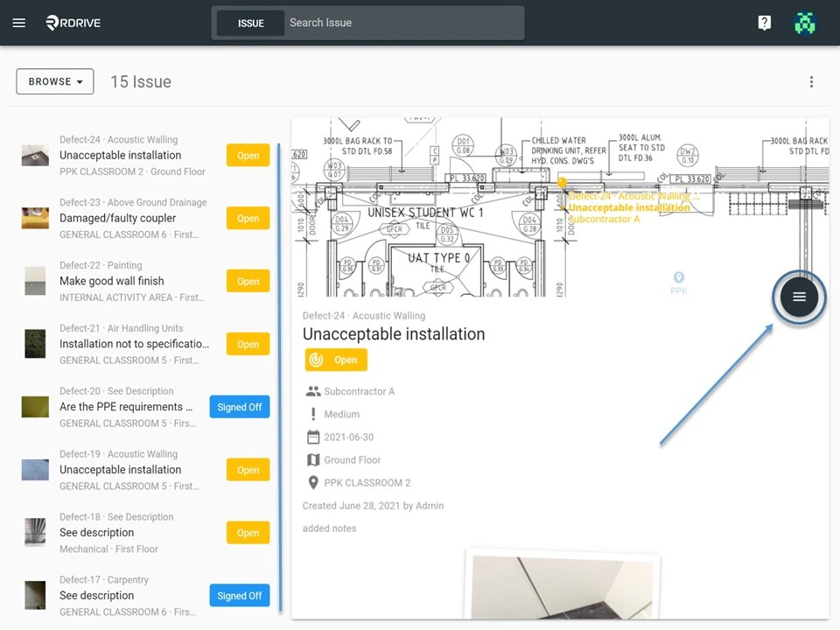Click the location pin beside PPK CLASSROOM 2
Screen dimensions: 840x630
(x=313, y=483)
